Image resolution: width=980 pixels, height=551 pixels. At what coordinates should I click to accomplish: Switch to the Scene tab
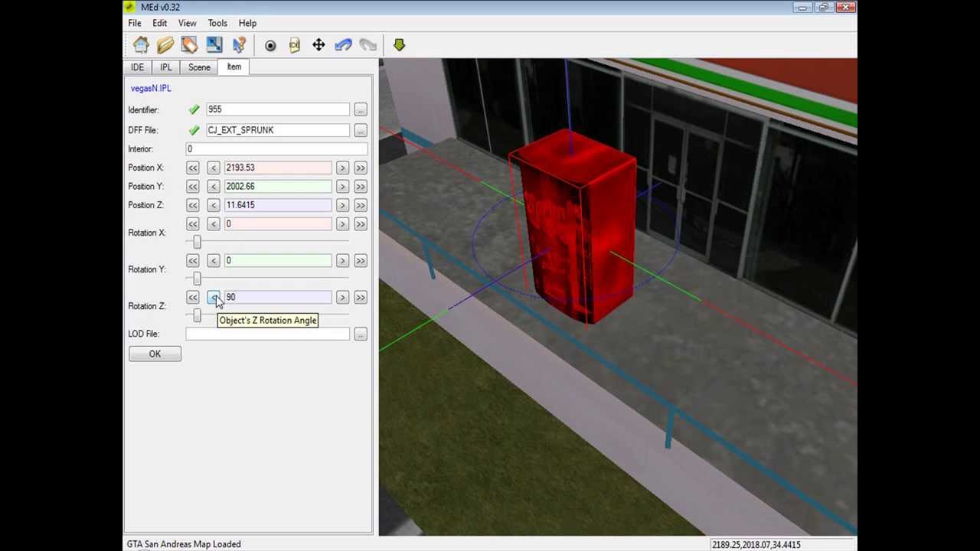[199, 67]
